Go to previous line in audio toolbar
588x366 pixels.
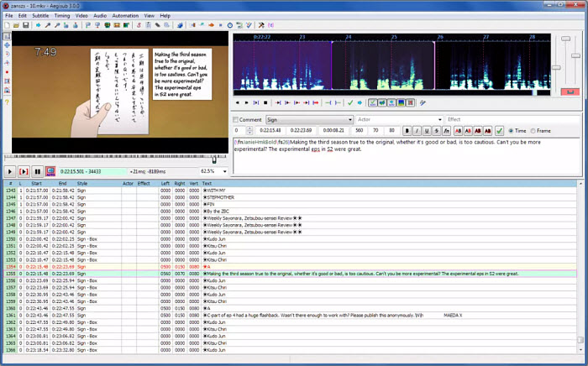237,102
